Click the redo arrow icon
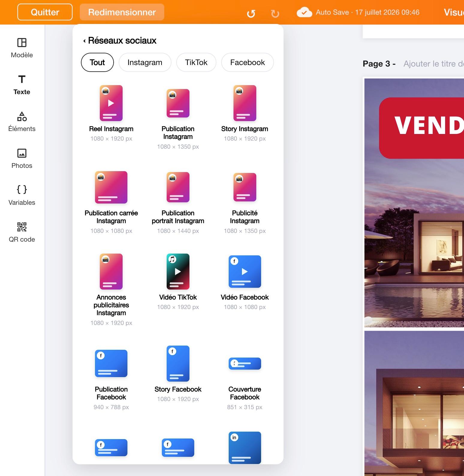Image resolution: width=464 pixels, height=476 pixels. (x=275, y=13)
